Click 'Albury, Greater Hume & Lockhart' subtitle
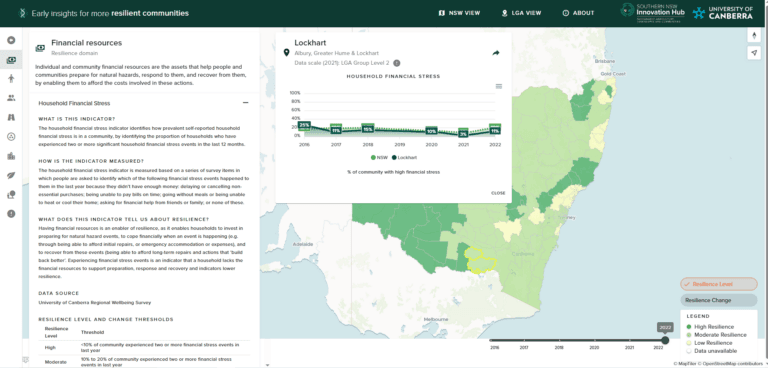 tap(336, 53)
